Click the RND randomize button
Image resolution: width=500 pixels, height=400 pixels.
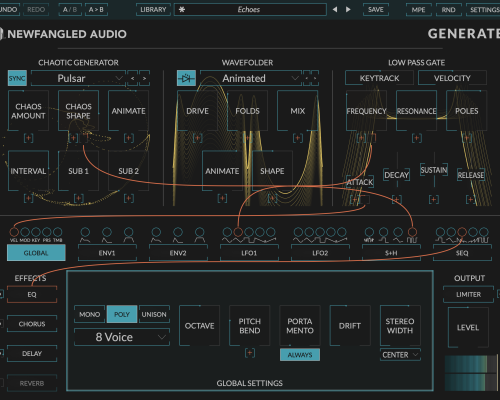(x=448, y=9)
